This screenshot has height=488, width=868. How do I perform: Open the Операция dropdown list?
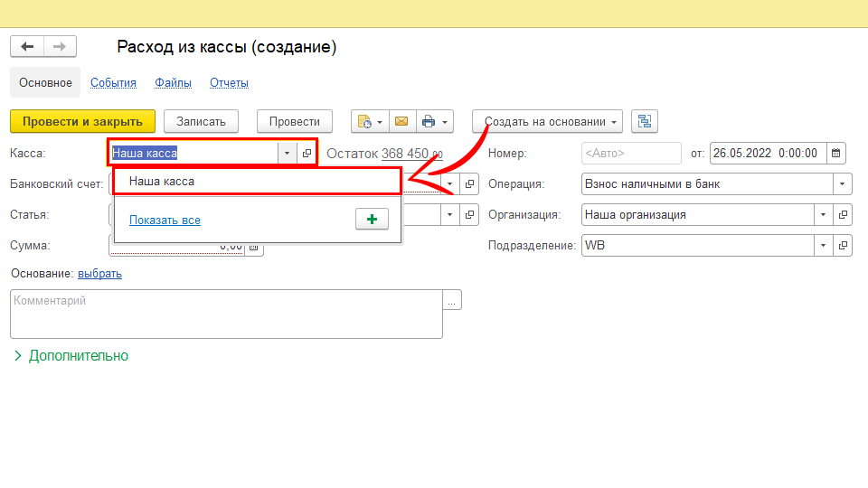843,184
